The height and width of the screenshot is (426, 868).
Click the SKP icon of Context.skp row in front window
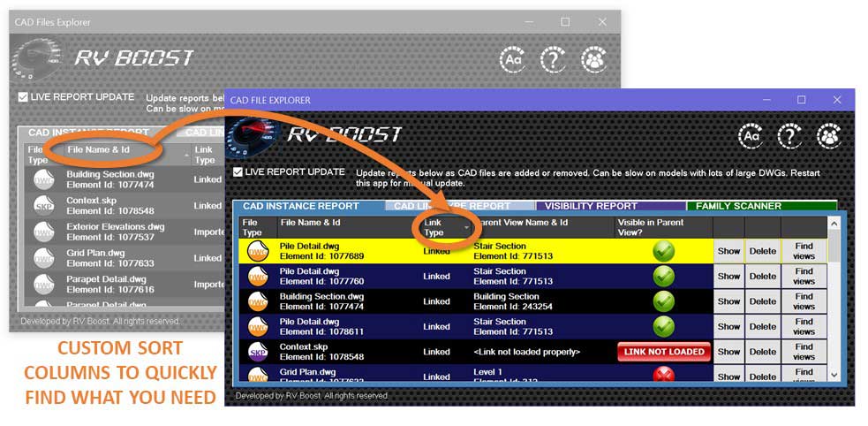[x=258, y=352]
